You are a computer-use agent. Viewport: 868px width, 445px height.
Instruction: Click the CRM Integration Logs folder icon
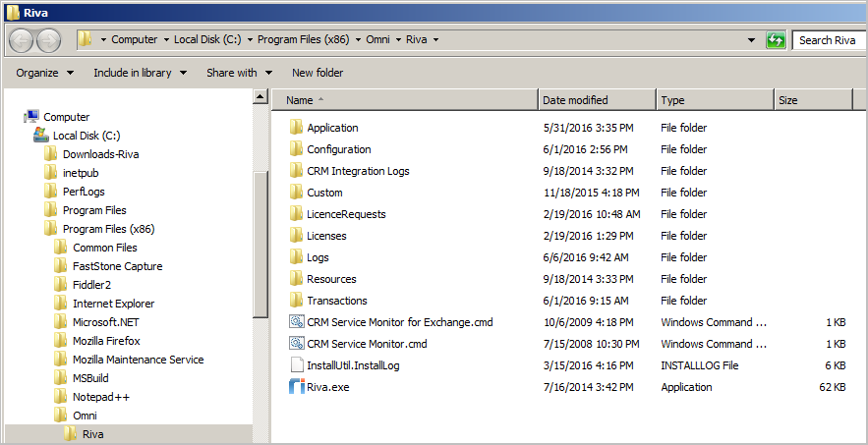297,171
